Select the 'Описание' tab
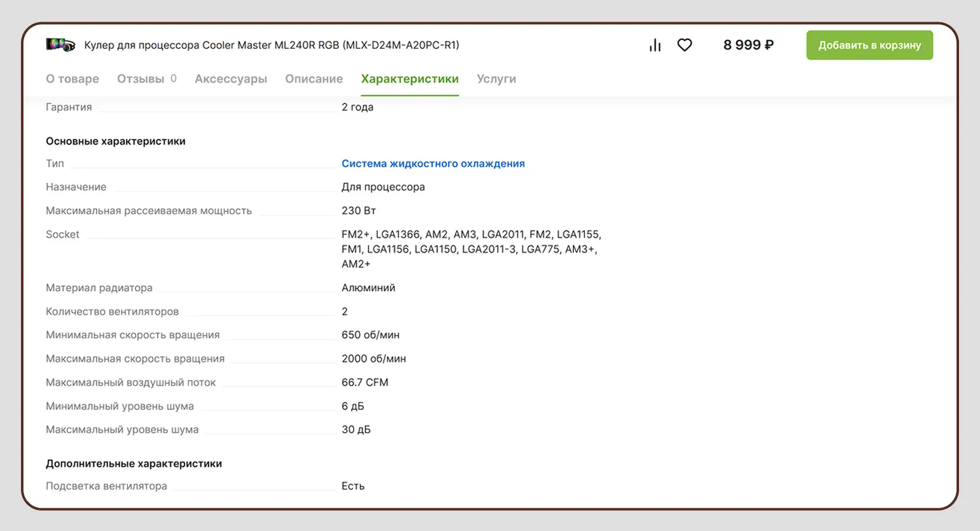Image resolution: width=980 pixels, height=531 pixels. coord(314,79)
